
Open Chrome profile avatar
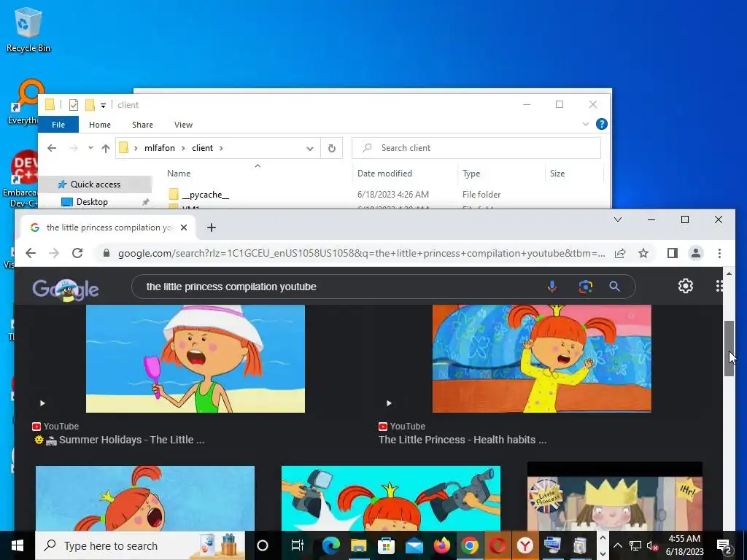pyautogui.click(x=696, y=253)
